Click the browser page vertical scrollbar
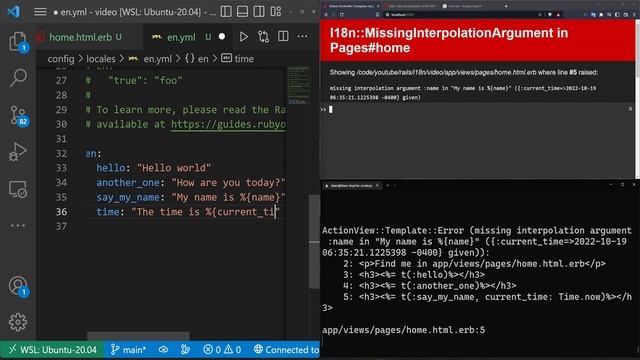Viewport: 640px width, 360px height. (637, 98)
